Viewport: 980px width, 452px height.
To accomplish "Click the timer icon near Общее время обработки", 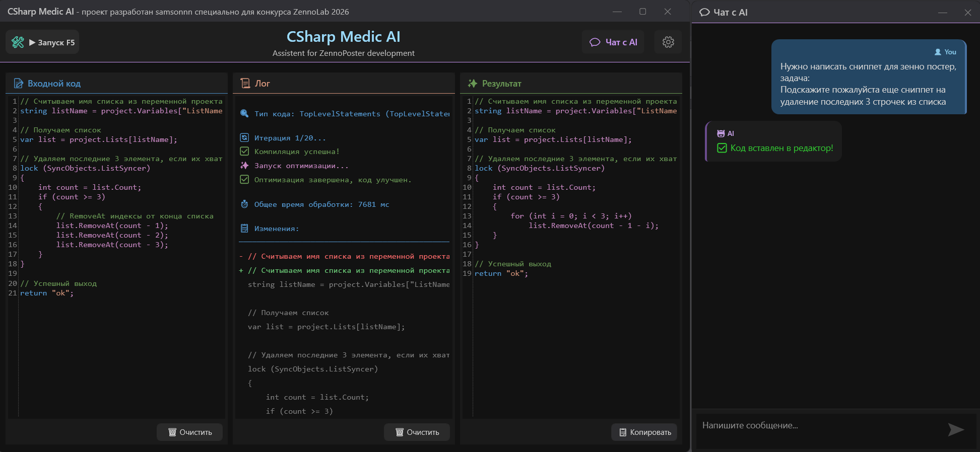I will [244, 204].
